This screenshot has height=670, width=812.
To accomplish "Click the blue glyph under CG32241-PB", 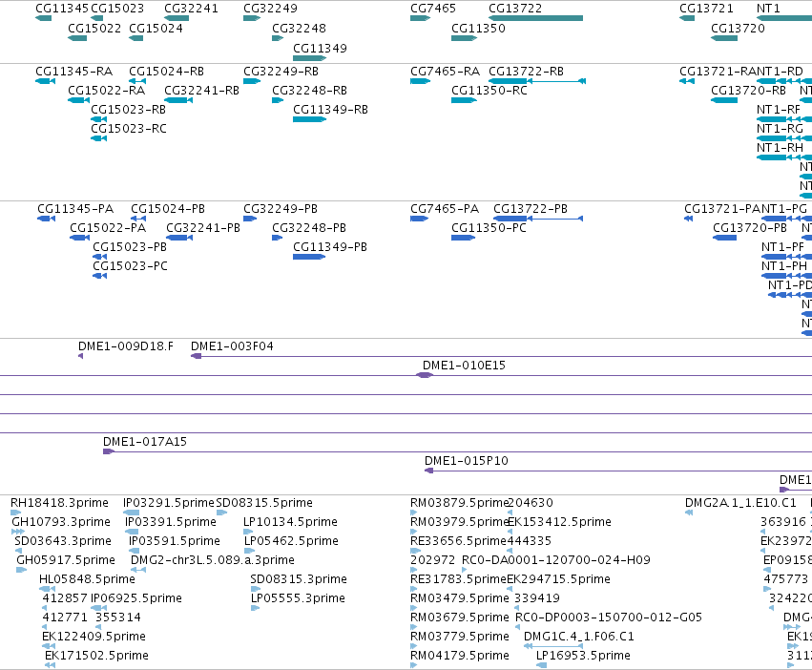I will click(179, 238).
